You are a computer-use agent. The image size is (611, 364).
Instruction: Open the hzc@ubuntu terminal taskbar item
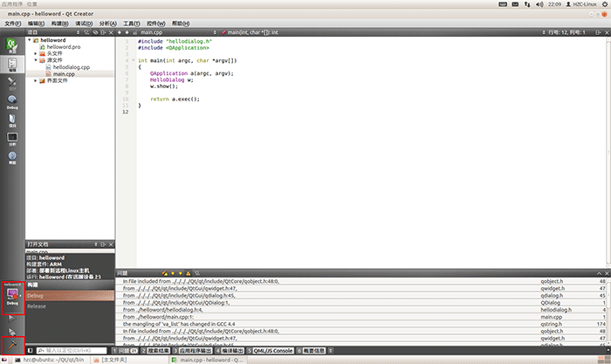point(50,360)
